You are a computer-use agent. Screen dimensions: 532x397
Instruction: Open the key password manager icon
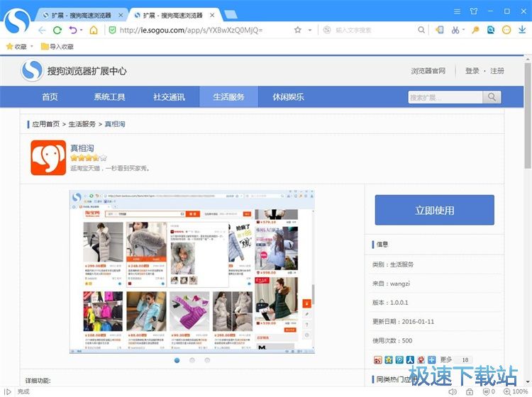pyautogui.click(x=475, y=30)
